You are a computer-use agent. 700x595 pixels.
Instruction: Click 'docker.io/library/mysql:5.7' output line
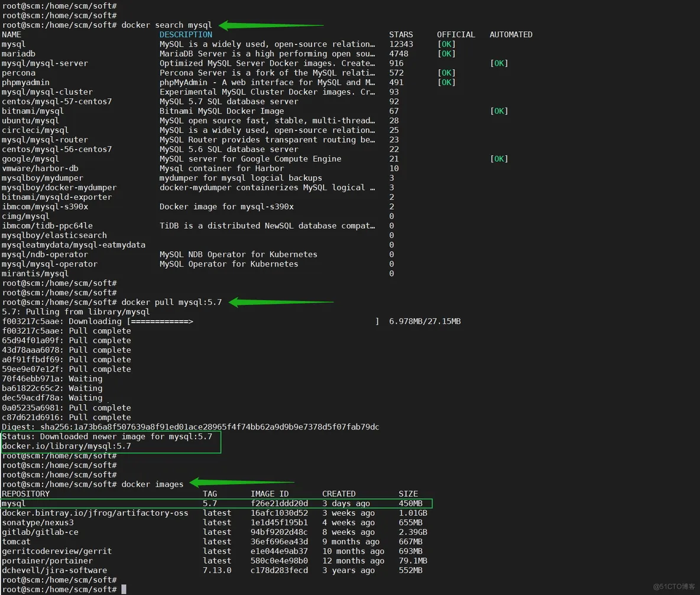(x=67, y=446)
